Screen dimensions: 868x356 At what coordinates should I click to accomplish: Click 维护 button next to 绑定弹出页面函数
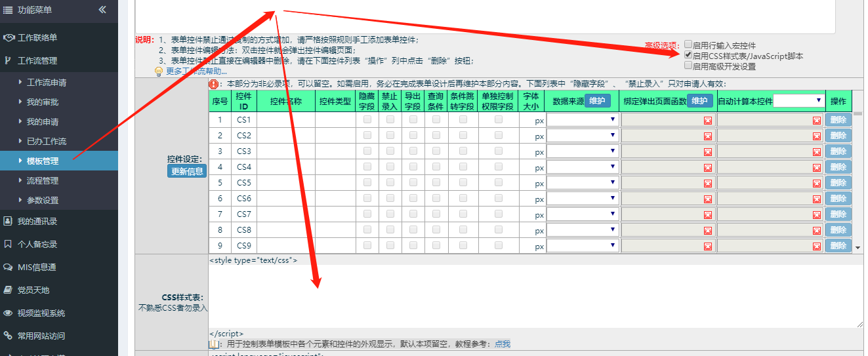coord(700,101)
